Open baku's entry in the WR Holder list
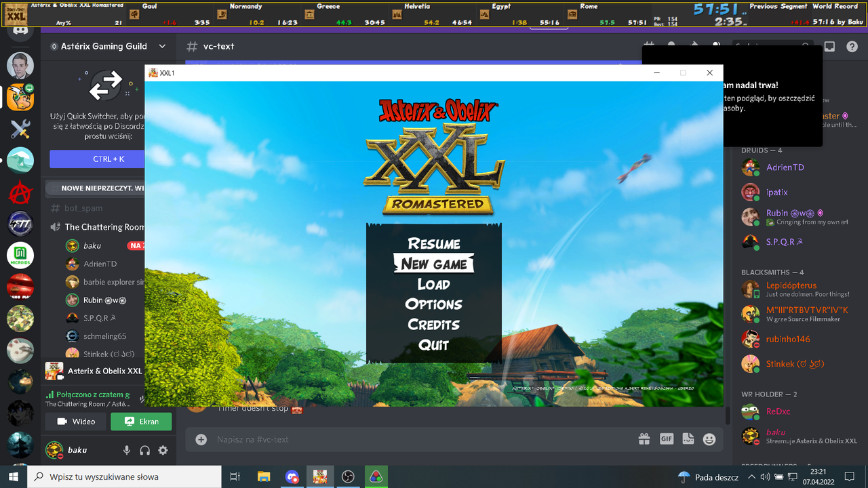868x488 pixels. click(800, 436)
